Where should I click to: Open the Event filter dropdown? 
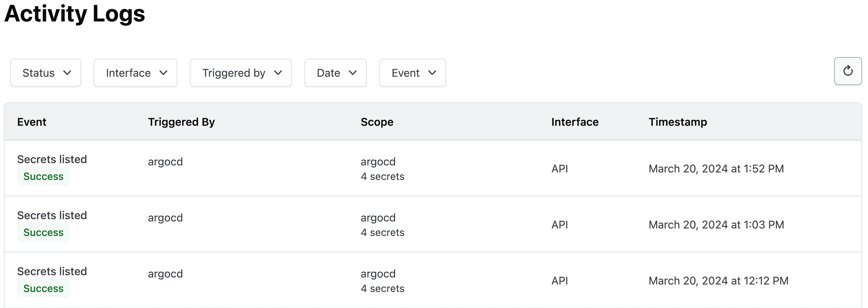[413, 73]
